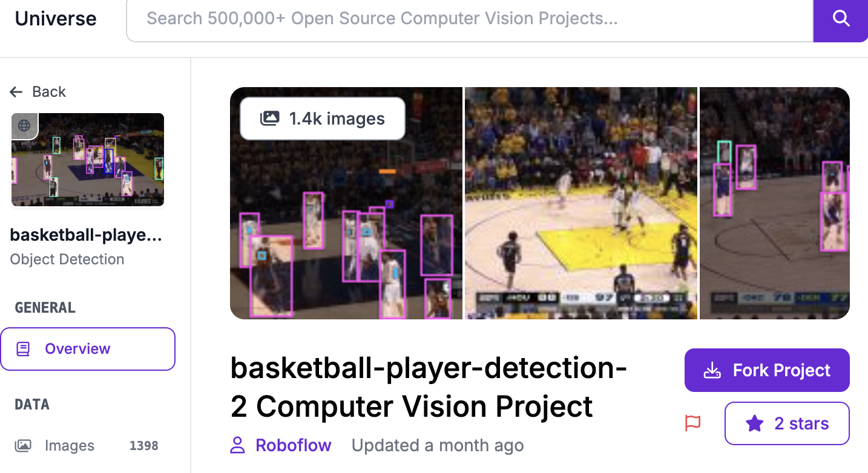The width and height of the screenshot is (868, 473).
Task: Click the 2 stars button
Action: click(787, 423)
